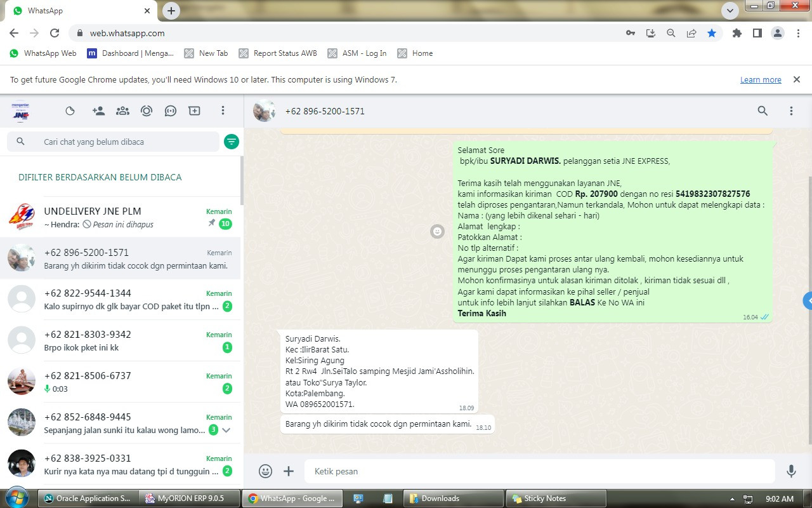Open chat +62 822-9544-1344

coord(121,299)
